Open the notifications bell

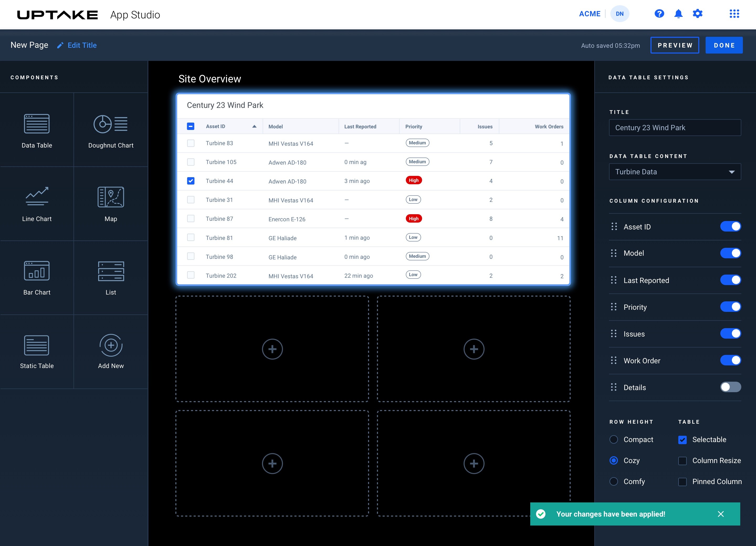point(678,14)
